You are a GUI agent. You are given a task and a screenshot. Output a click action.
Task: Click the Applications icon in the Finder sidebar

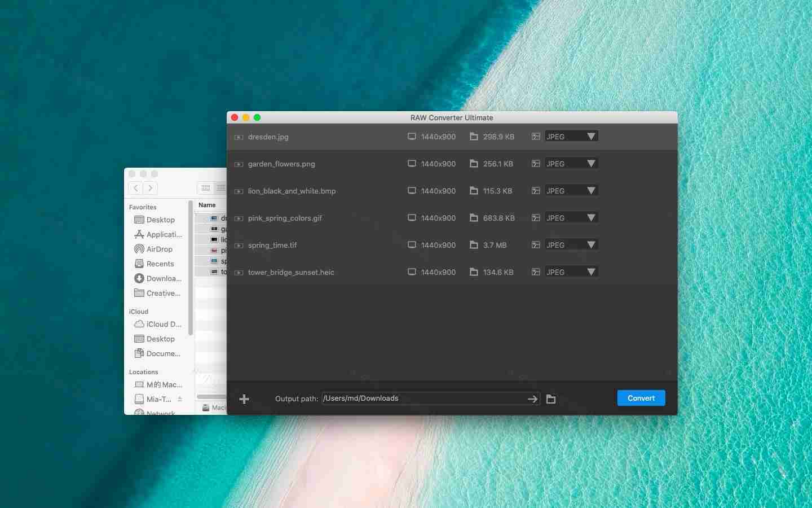coord(139,234)
